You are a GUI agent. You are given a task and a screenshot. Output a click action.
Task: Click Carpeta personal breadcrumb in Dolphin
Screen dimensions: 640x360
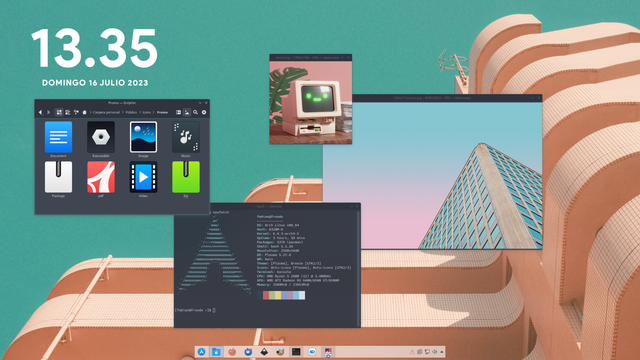pyautogui.click(x=107, y=112)
